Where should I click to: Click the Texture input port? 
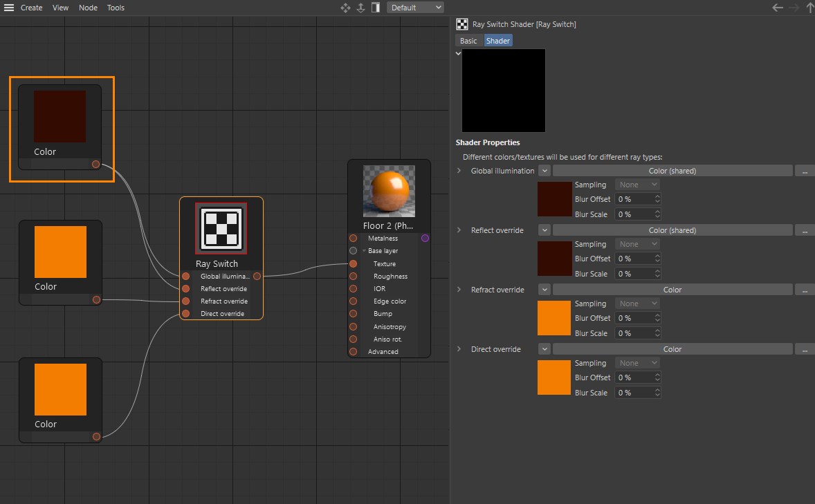[354, 264]
